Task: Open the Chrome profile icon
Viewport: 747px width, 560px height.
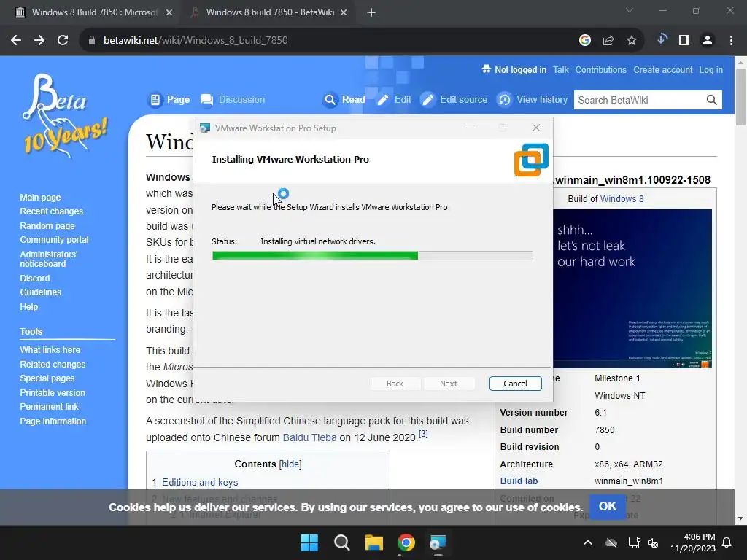Action: (708, 41)
